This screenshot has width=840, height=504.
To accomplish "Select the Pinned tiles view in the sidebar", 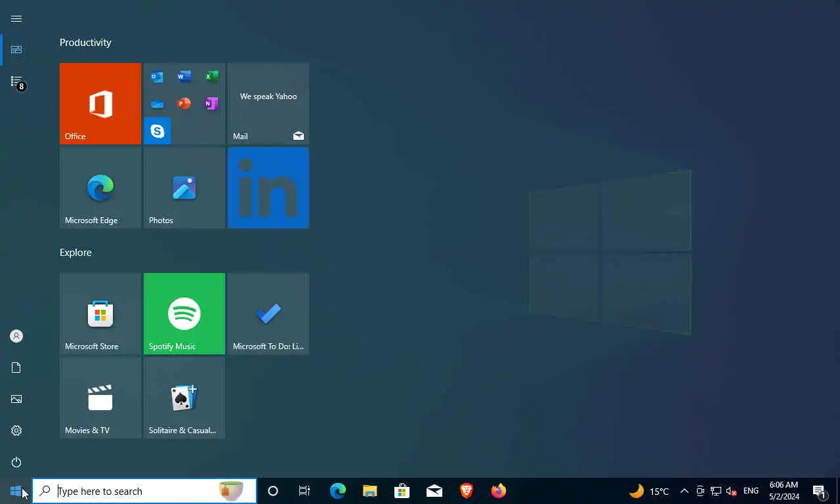I will 16,50.
